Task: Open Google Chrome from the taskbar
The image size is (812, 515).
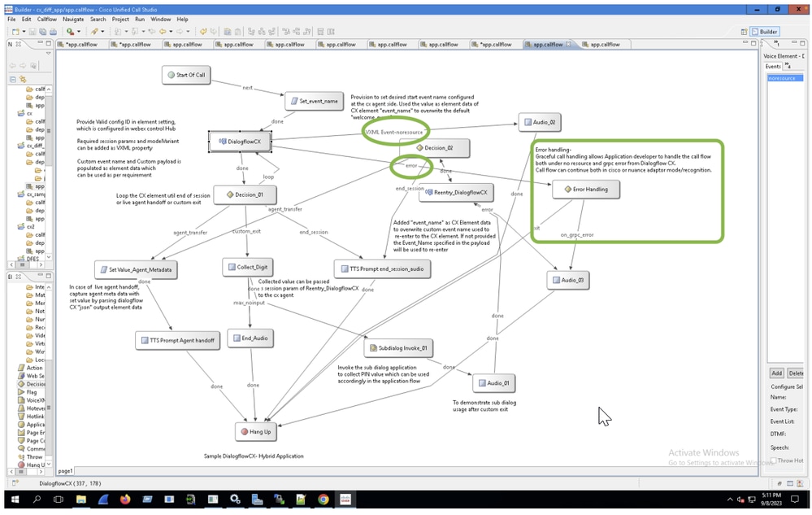Action: pyautogui.click(x=323, y=500)
